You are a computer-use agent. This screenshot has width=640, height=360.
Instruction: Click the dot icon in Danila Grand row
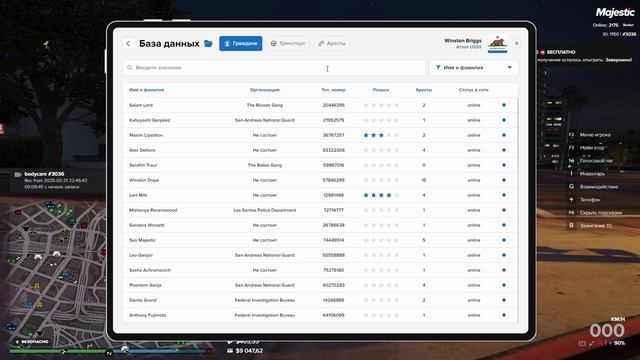(x=504, y=300)
